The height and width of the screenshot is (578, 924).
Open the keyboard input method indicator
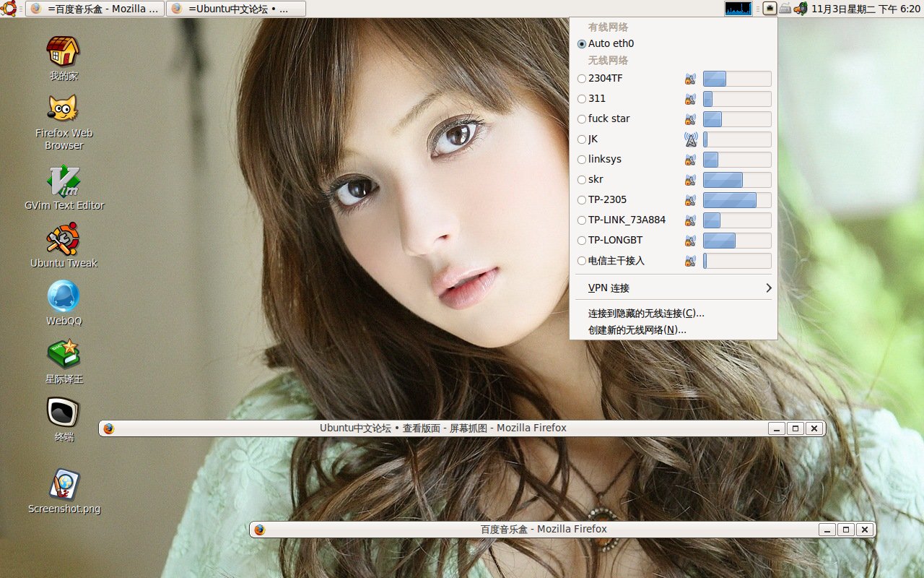point(785,9)
